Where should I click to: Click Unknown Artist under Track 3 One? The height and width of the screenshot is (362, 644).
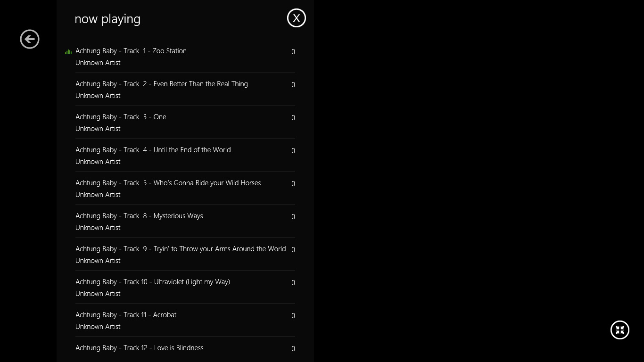98,129
